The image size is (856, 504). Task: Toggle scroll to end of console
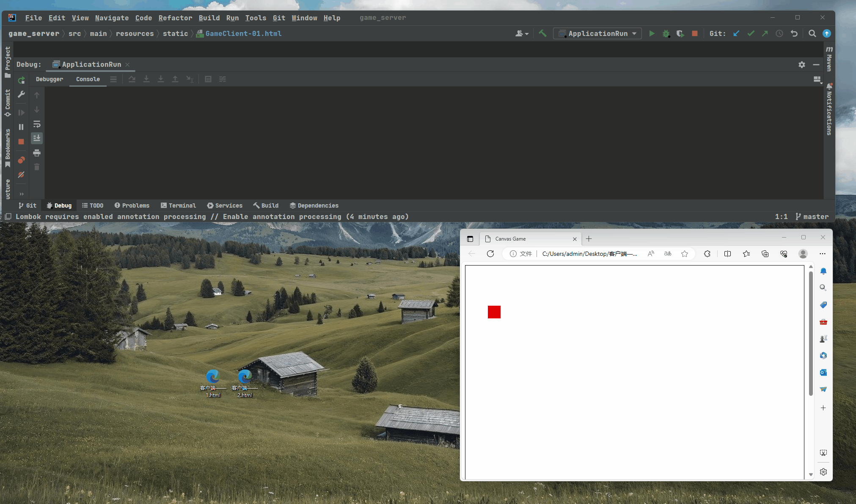[37, 138]
